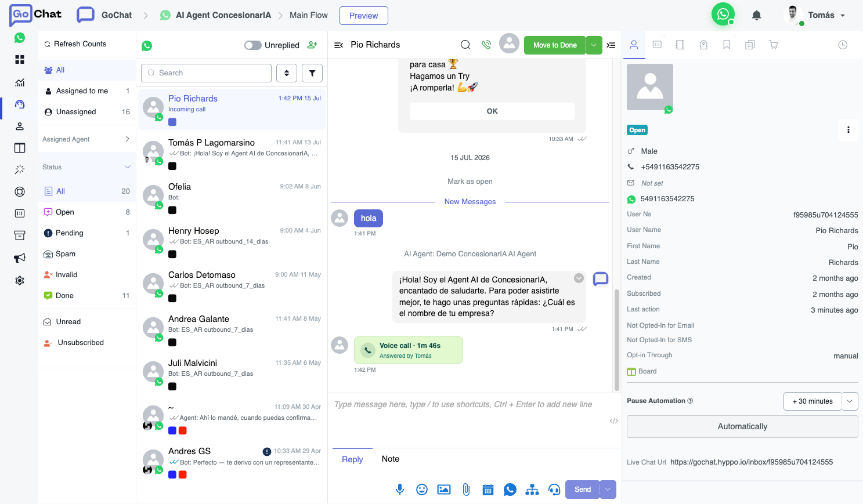Image resolution: width=863 pixels, height=504 pixels.
Task: Open the settings gear in left sidebar
Action: coord(20,280)
